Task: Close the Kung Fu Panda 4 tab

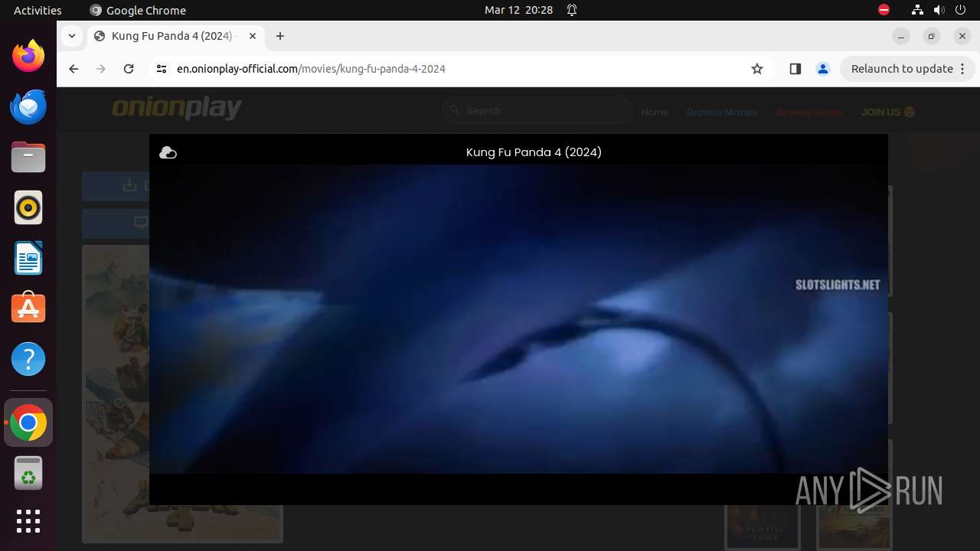Action: point(253,36)
